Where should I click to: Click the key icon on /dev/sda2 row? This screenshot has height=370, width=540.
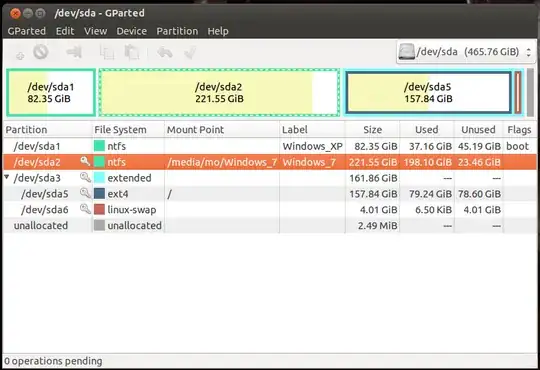click(85, 161)
